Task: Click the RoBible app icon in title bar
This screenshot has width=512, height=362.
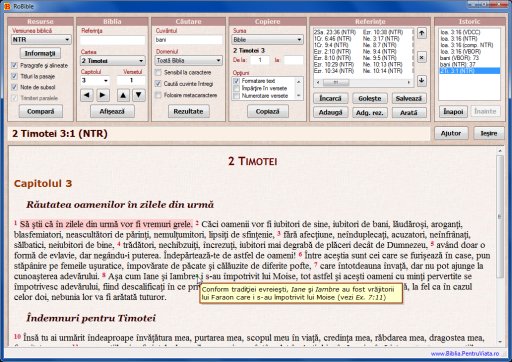Action: click(x=7, y=6)
